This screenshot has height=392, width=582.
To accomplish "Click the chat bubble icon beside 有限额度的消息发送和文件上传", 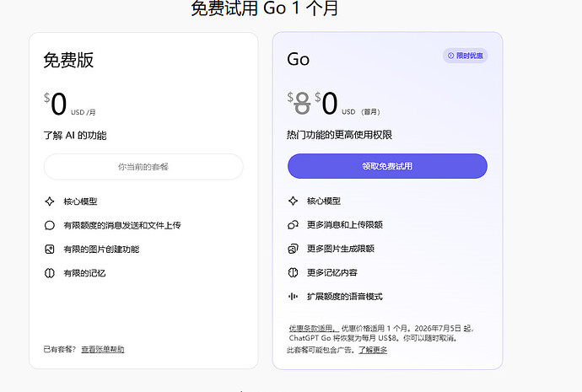I will point(50,225).
